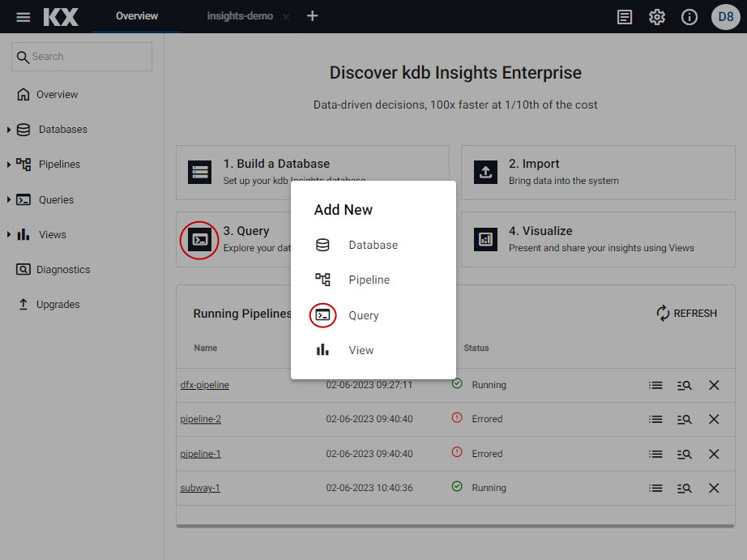The width and height of the screenshot is (747, 560).
Task: Click the Pipeline icon in Add New
Action: pyautogui.click(x=322, y=280)
